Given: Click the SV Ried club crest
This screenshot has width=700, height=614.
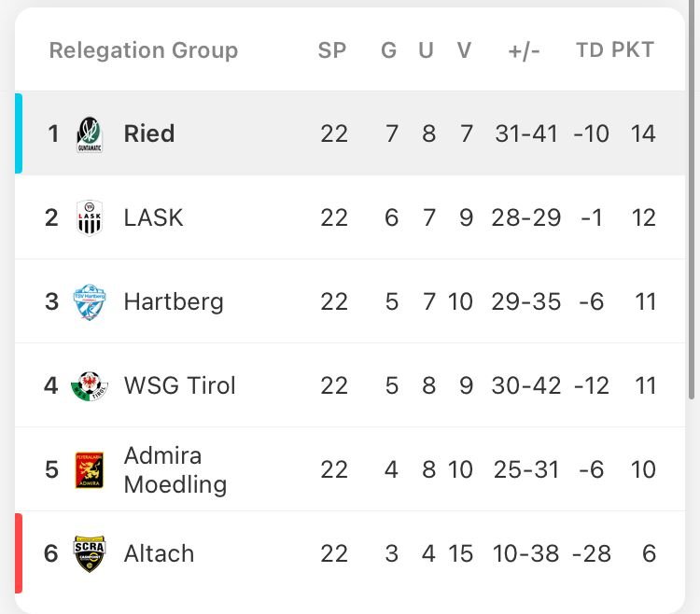Looking at the screenshot, I should [90, 134].
